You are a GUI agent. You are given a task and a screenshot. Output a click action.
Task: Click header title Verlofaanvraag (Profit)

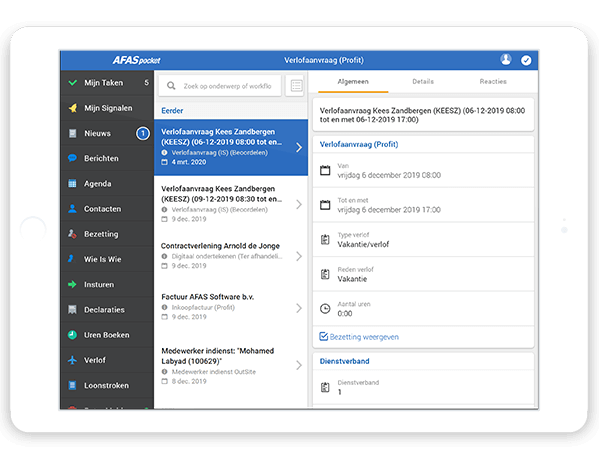(324, 60)
